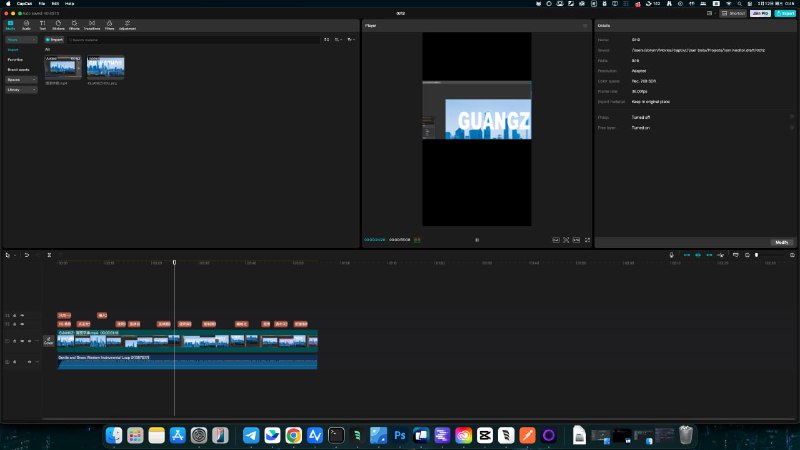Open the Transitions panel
800x450 pixels.
click(92, 24)
